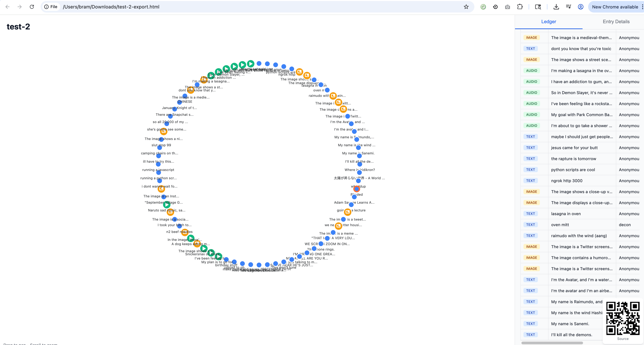Open ledger row 'python scripts are cool'
Screen dimensions: 644x345
coord(573,170)
